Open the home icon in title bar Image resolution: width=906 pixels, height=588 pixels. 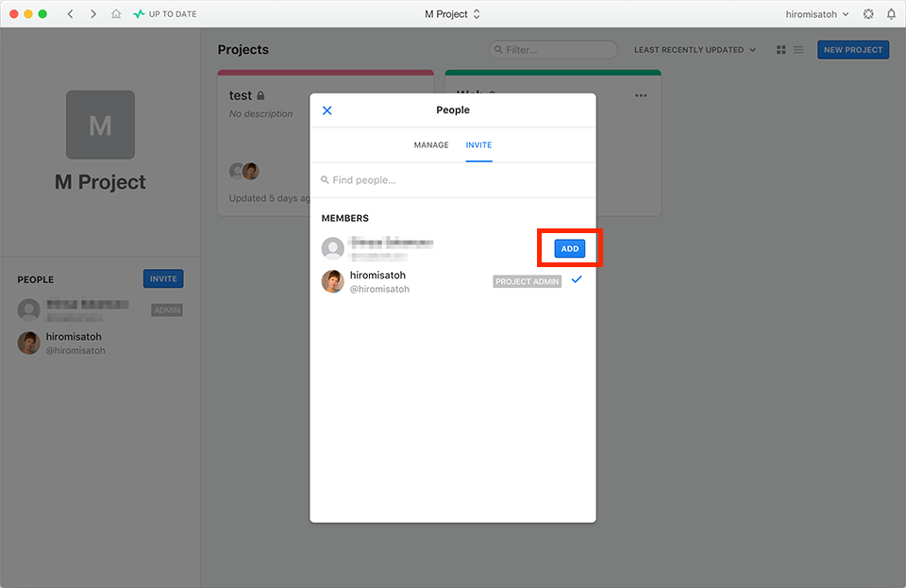tap(116, 14)
